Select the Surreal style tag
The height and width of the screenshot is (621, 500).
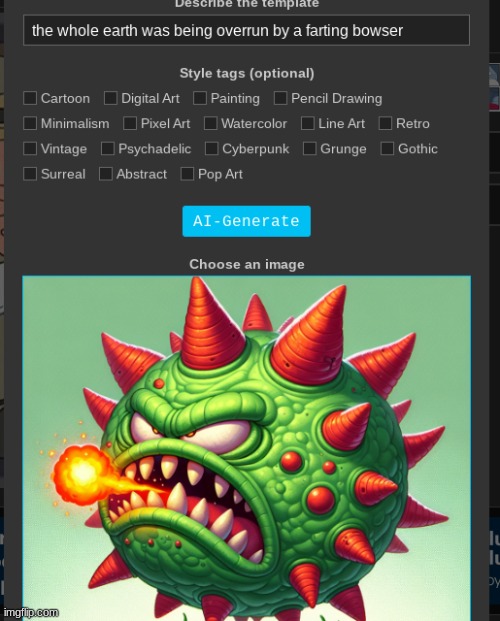click(30, 174)
